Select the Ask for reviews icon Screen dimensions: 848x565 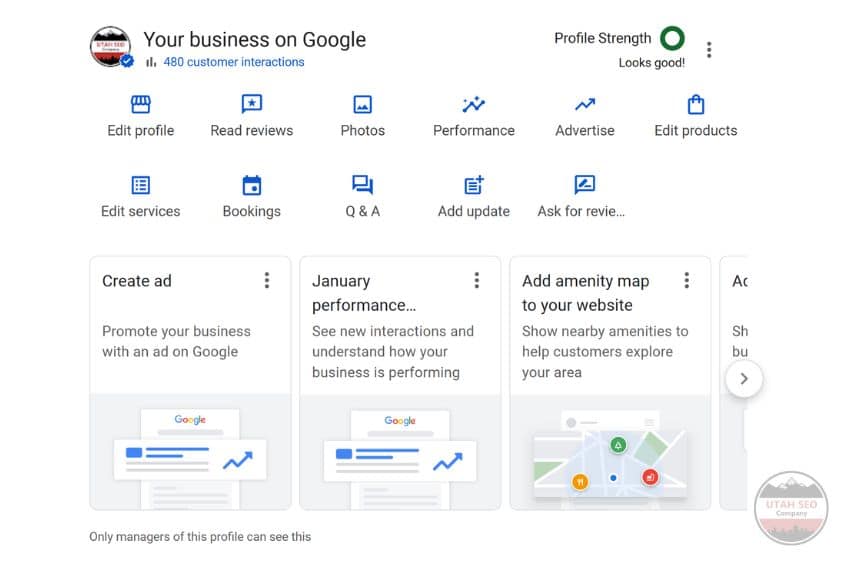[585, 186]
